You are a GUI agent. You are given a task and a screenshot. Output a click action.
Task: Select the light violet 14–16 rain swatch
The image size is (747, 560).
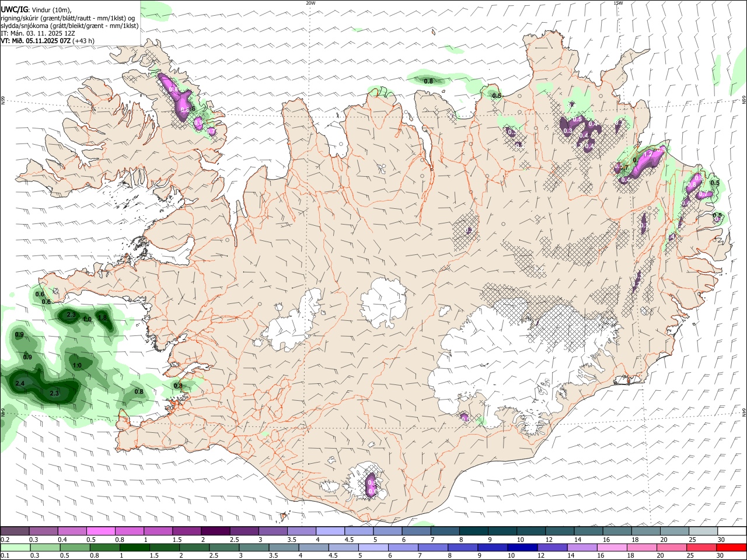tap(584, 547)
